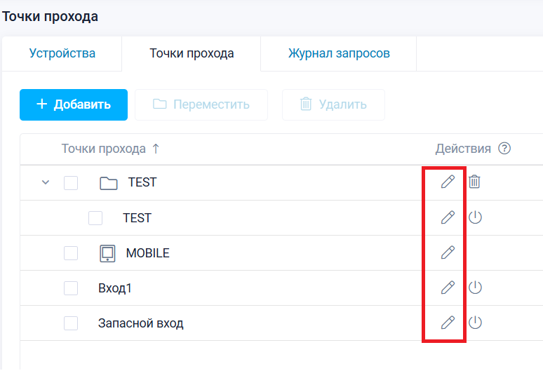Click power icon on nested TEST row

click(x=475, y=217)
